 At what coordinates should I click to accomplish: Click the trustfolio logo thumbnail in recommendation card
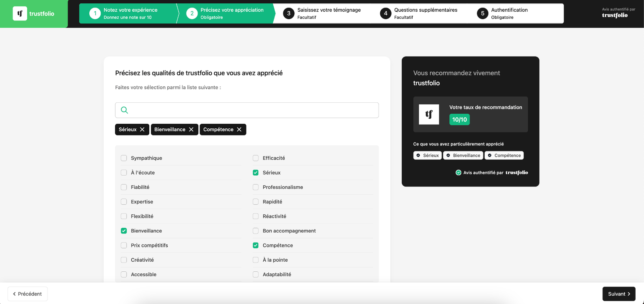[x=429, y=114]
